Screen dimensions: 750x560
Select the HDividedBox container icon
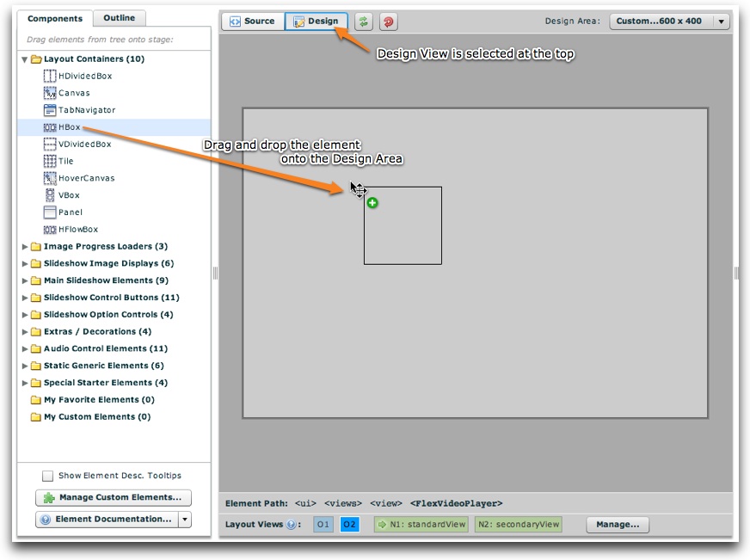pyautogui.click(x=50, y=76)
